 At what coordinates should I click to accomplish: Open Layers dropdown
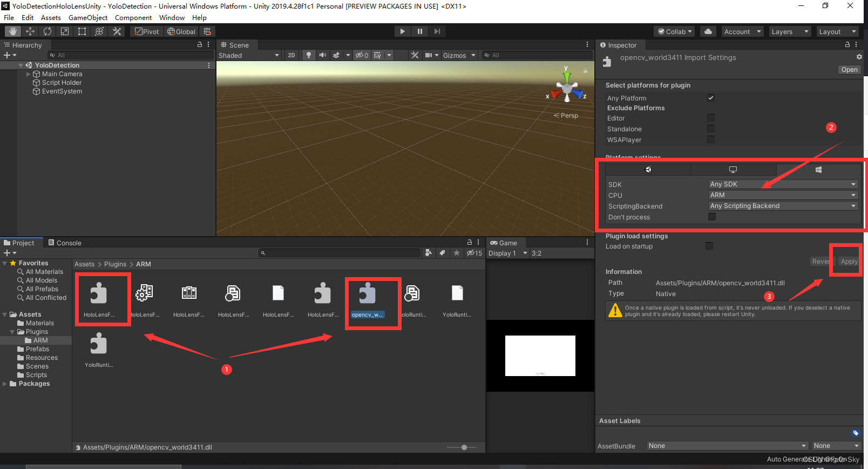coord(790,31)
